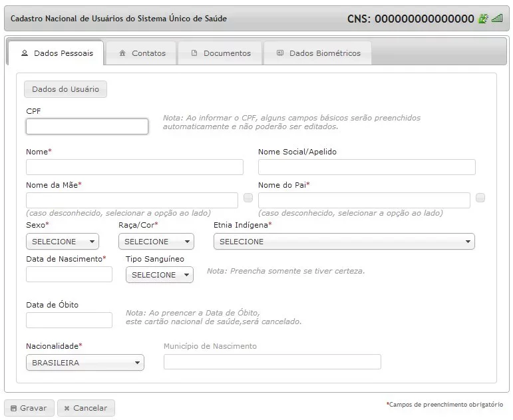
Task: Click the Nome Social/Apelido field
Action: point(367,167)
